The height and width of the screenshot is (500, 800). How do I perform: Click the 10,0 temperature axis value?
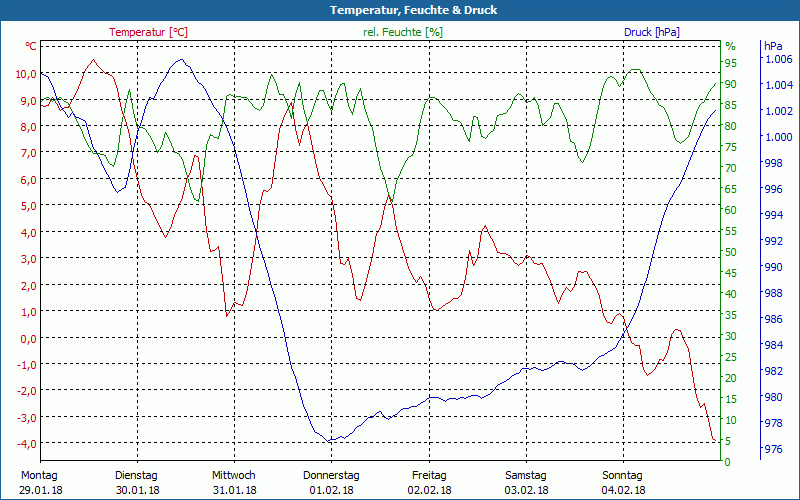coord(26,74)
